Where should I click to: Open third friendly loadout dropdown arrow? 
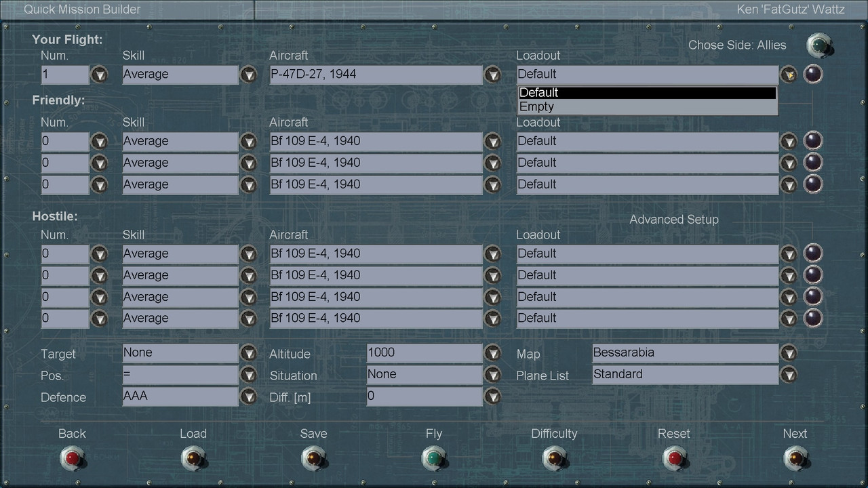click(x=788, y=185)
